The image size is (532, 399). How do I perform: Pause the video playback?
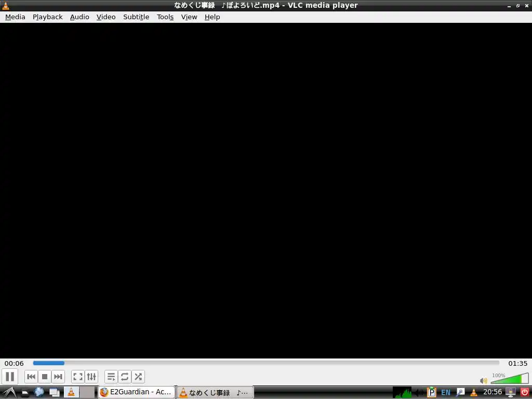tap(10, 377)
